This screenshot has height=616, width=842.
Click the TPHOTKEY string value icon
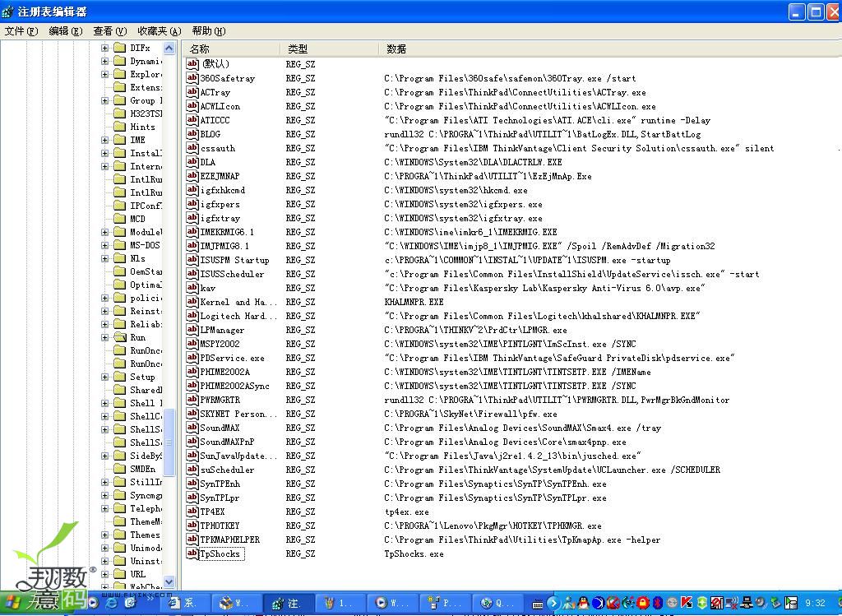[192, 526]
